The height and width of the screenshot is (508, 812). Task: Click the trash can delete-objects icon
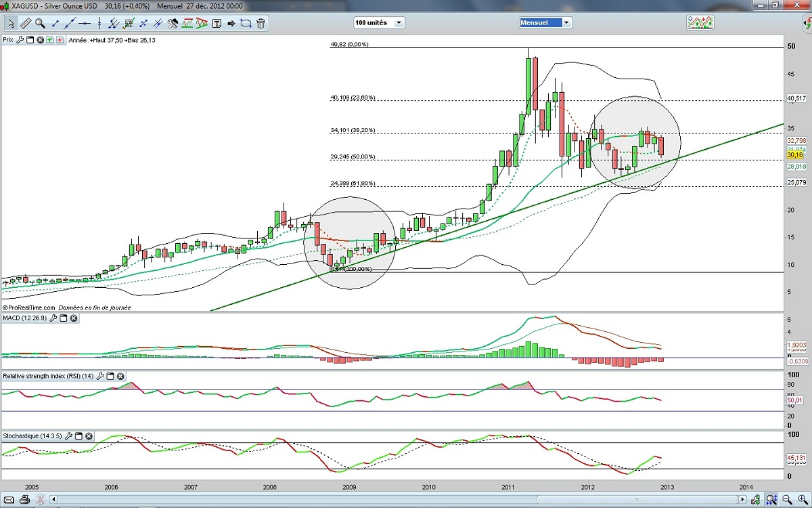click(x=261, y=23)
